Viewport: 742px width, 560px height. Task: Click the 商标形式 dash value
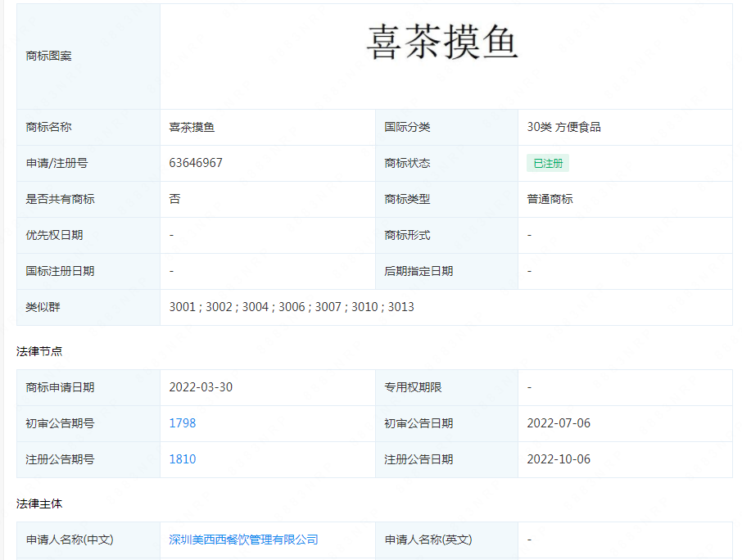tap(529, 235)
